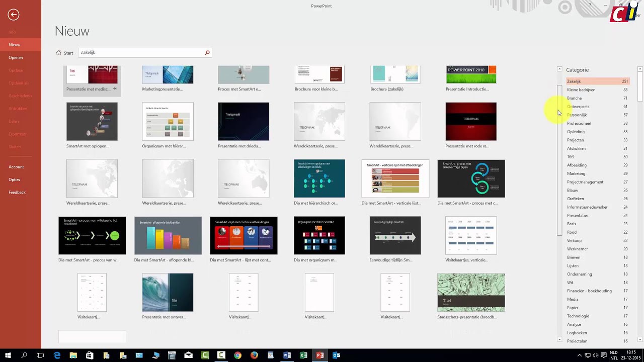This screenshot has width=644, height=362.
Task: Open the volume control in the system tray
Action: [x=595, y=355]
